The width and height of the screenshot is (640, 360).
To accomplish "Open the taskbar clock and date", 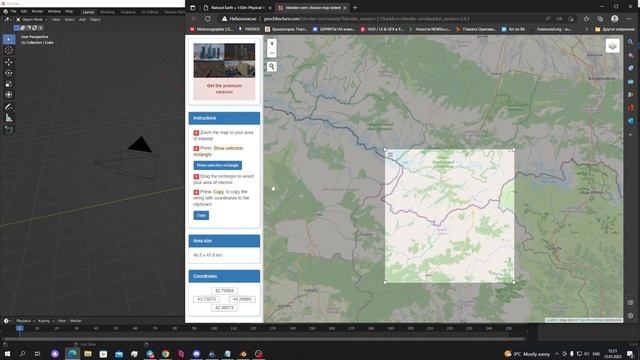I will coord(613,354).
